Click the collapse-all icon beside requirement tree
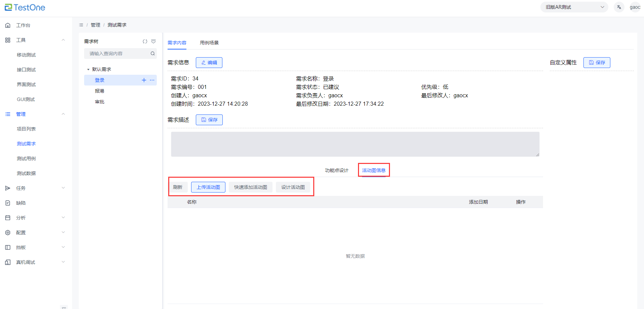The width and height of the screenshot is (644, 309). [153, 41]
